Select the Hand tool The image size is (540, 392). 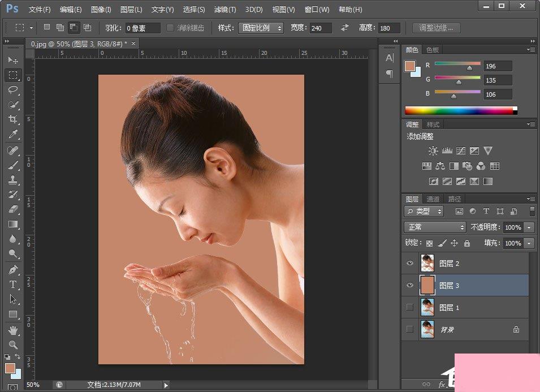click(x=13, y=330)
